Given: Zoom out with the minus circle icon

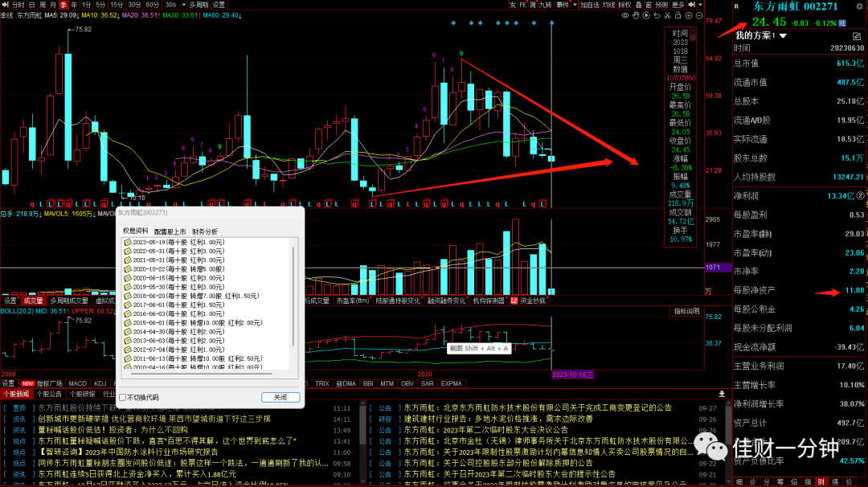Looking at the screenshot, I should [699, 15].
